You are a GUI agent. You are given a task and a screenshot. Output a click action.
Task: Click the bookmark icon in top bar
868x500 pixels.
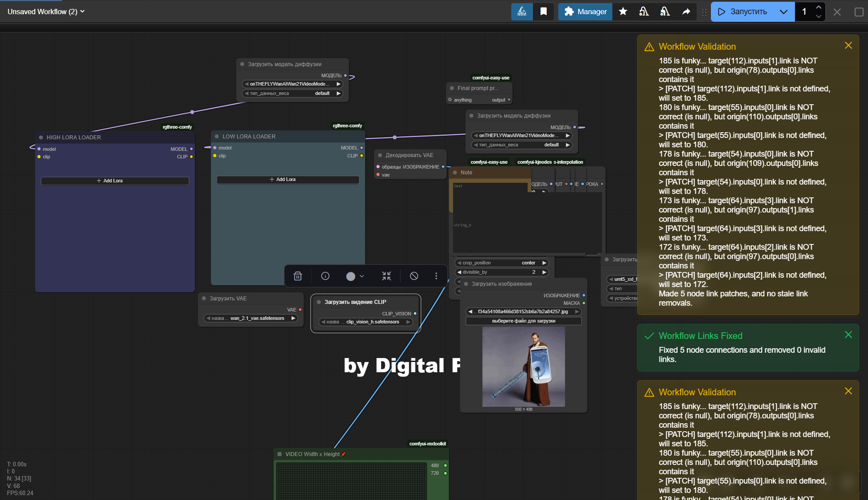544,12
